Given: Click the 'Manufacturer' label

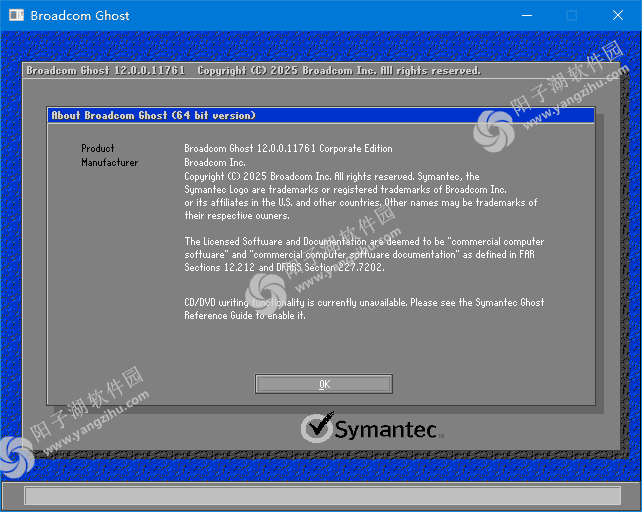Looking at the screenshot, I should pyautogui.click(x=109, y=163).
